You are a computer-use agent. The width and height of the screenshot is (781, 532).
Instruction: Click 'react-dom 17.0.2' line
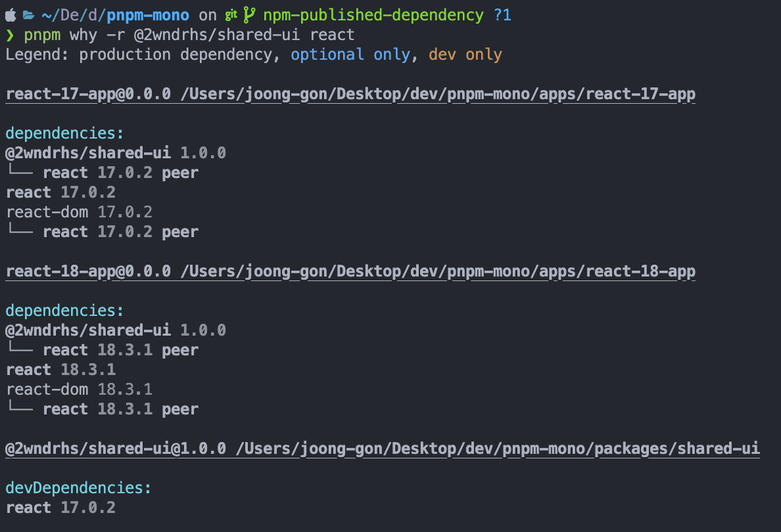(x=79, y=212)
